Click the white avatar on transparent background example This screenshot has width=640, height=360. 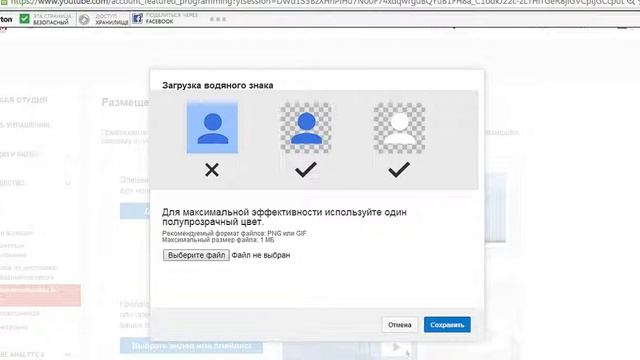pyautogui.click(x=399, y=128)
